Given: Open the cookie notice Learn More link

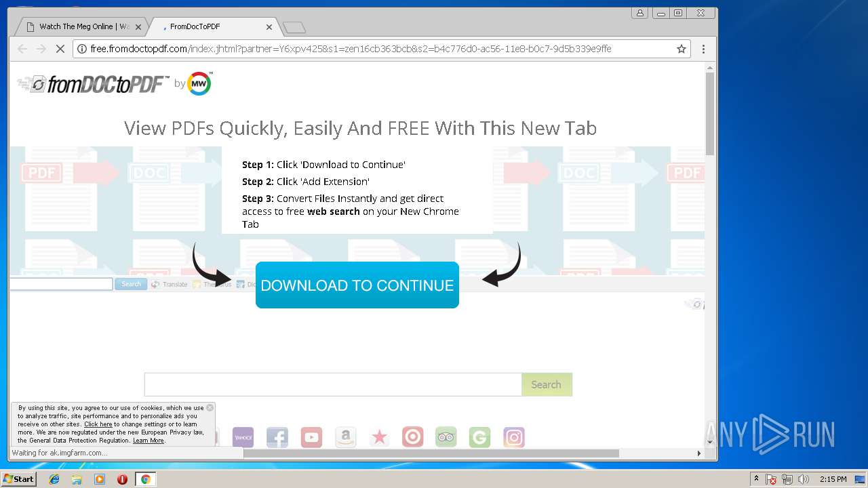Looking at the screenshot, I should (148, 441).
